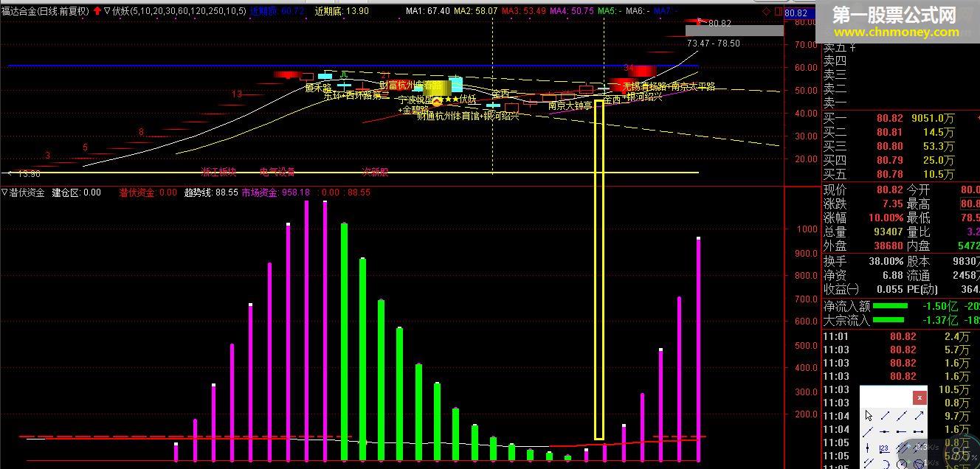The width and height of the screenshot is (980, 469).
Task: Click the 第一股票公式网 logo text
Action: pos(894,15)
